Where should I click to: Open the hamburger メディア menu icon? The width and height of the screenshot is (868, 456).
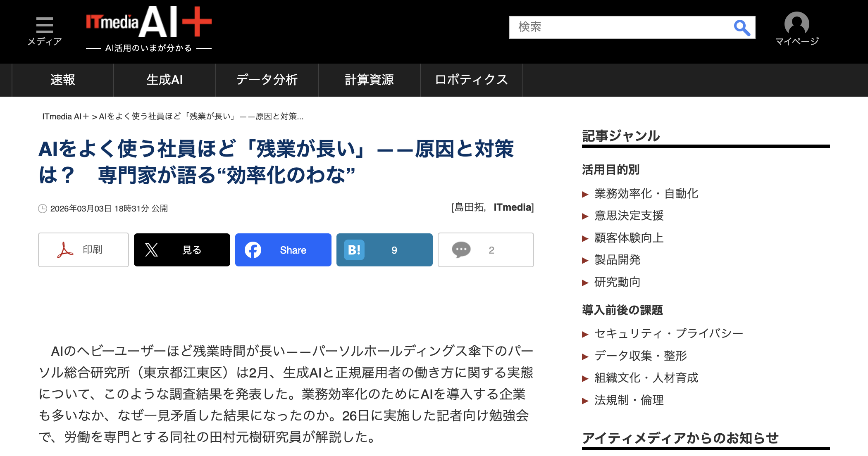[x=44, y=25]
